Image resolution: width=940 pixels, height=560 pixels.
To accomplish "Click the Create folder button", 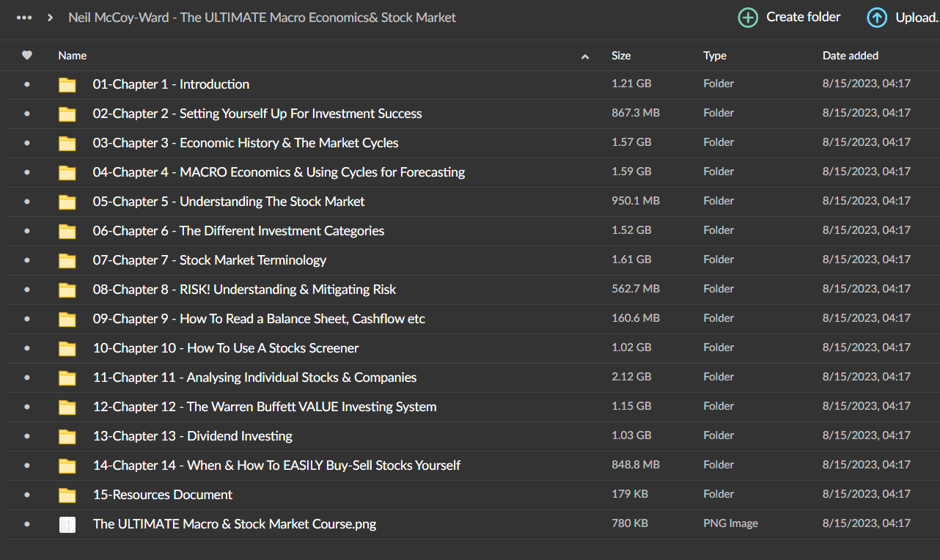I will point(803,16).
